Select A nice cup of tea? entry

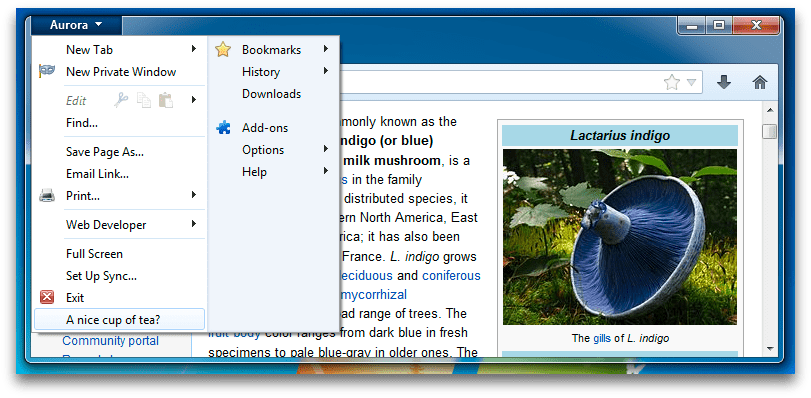[119, 319]
